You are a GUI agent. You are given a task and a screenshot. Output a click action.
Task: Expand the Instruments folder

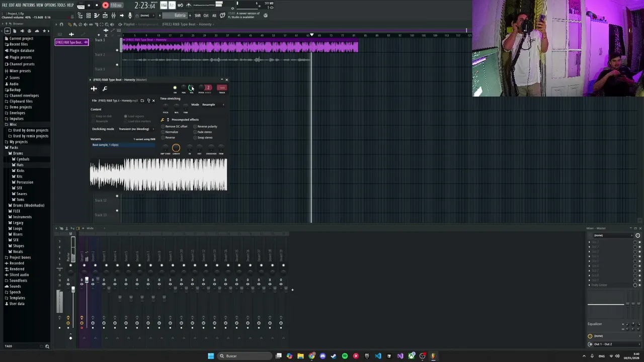[22, 217]
